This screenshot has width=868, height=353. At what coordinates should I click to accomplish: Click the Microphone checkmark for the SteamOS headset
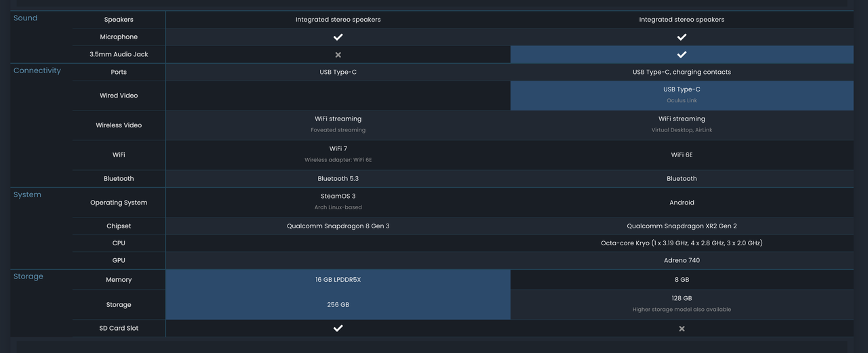point(338,37)
